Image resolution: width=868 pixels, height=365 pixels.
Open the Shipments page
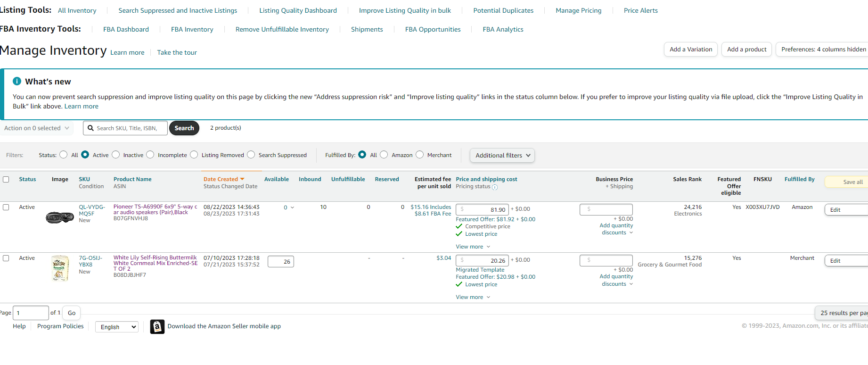(x=367, y=29)
